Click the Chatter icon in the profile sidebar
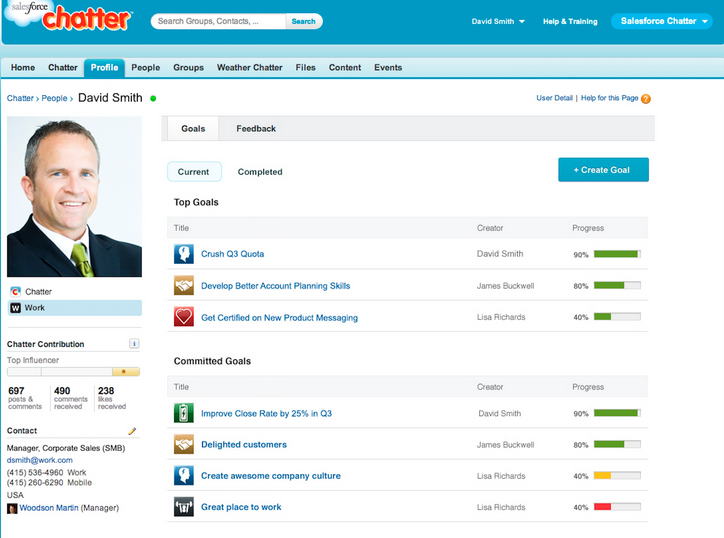This screenshot has height=538, width=724. pos(16,291)
